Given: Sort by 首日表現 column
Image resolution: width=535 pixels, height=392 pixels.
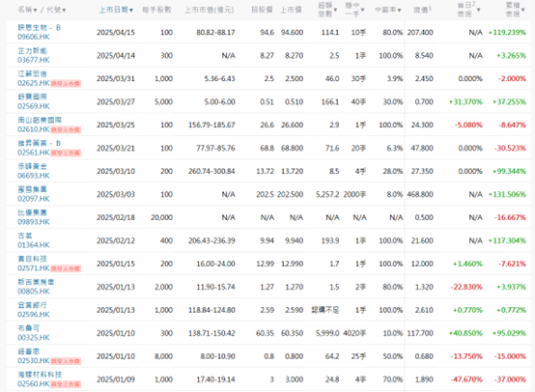Looking at the screenshot, I should (468, 10).
